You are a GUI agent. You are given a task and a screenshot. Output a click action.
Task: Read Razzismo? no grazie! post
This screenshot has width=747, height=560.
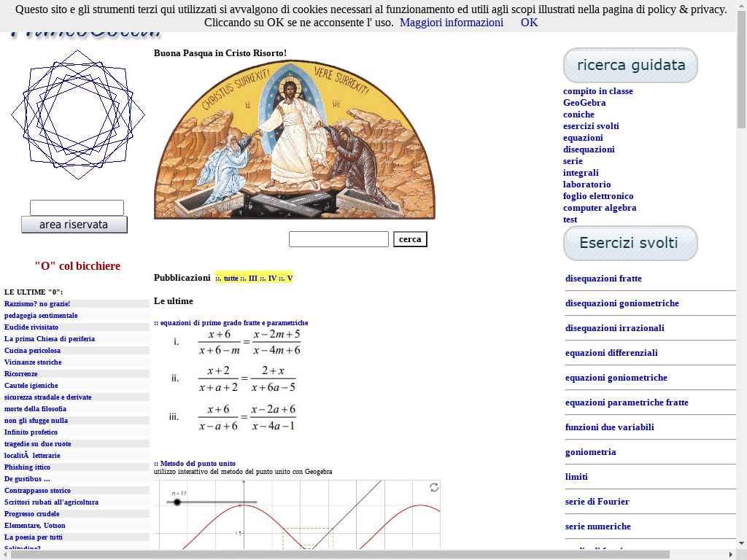click(37, 304)
